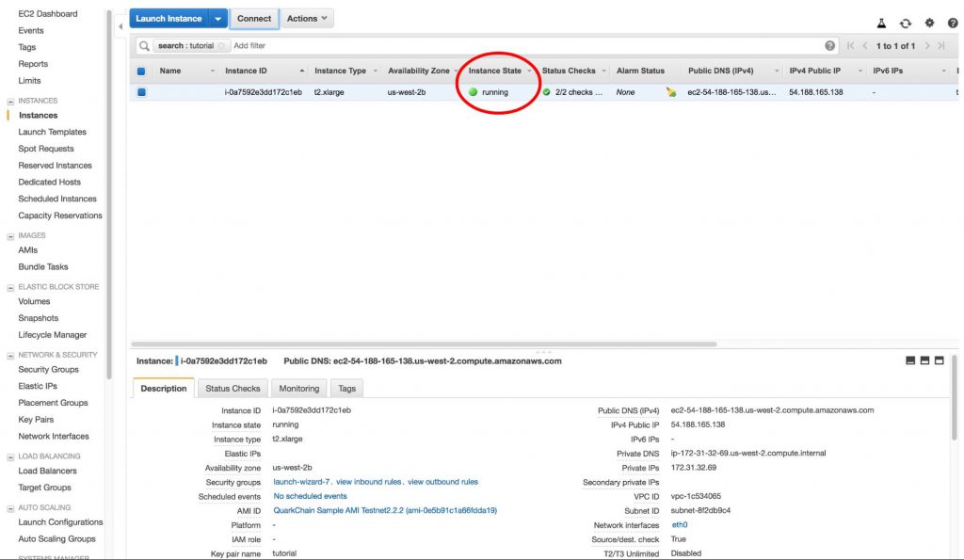Click the green running status dot
Viewport: 964px width, 560px height.
click(473, 92)
